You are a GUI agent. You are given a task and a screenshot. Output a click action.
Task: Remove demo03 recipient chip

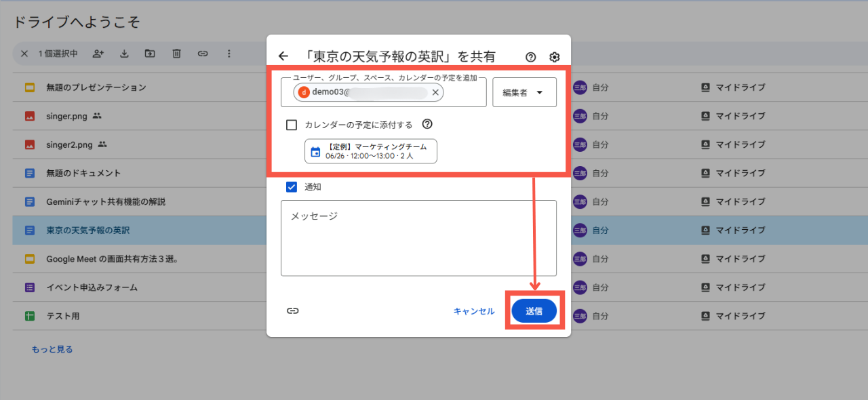[x=435, y=92]
